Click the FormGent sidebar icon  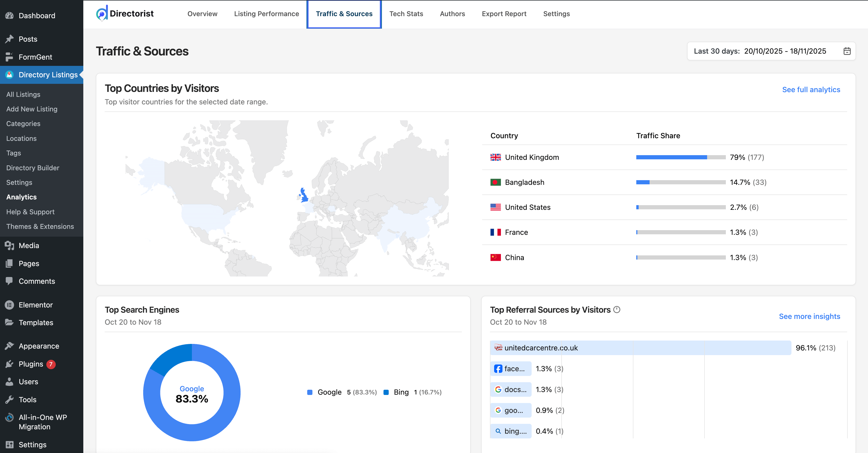coord(9,57)
